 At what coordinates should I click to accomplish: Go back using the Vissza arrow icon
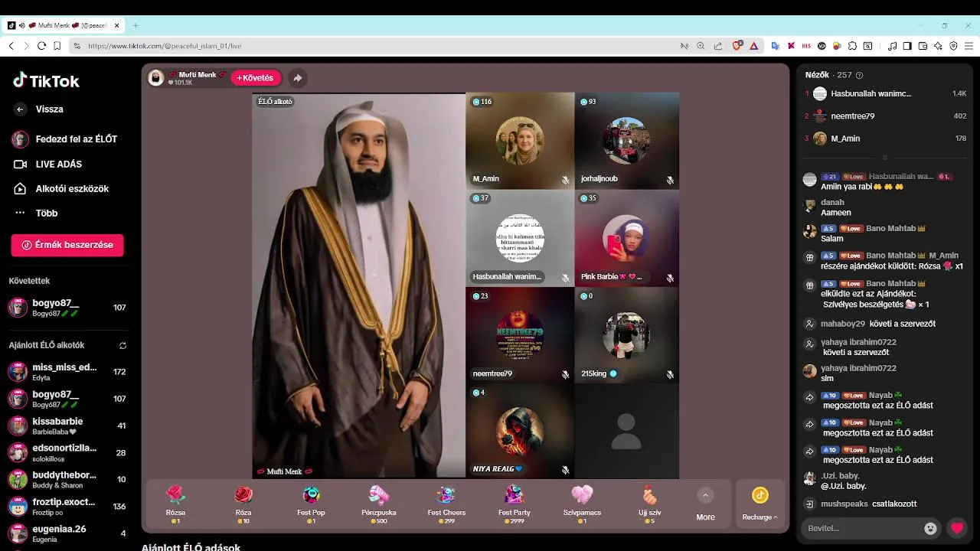pyautogui.click(x=20, y=109)
